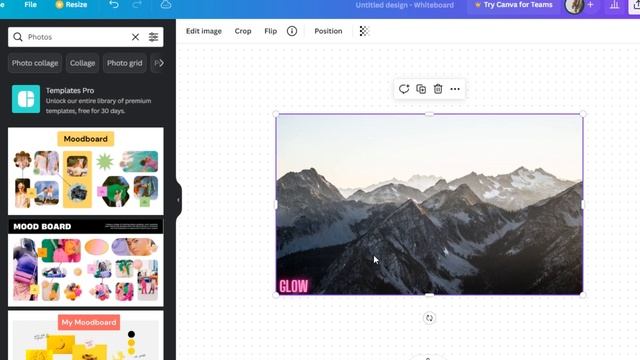The width and height of the screenshot is (640, 360).
Task: Click the cloud save status icon
Action: [166, 5]
